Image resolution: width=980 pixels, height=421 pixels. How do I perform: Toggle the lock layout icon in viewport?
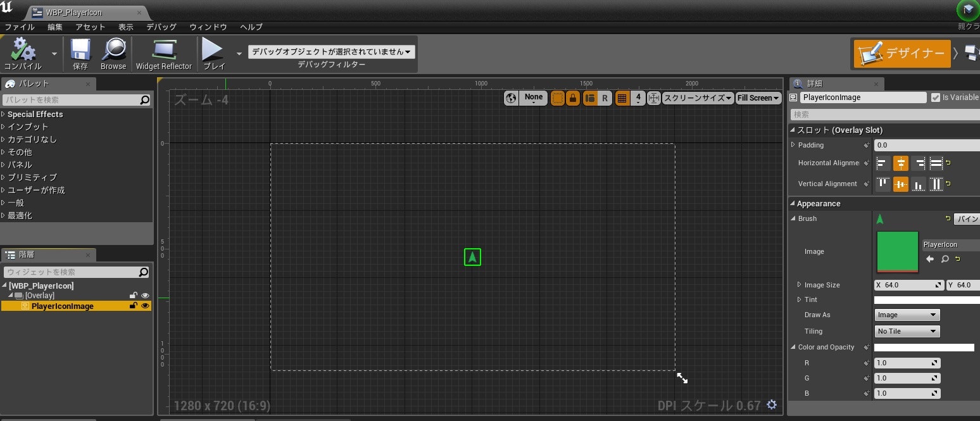click(573, 98)
